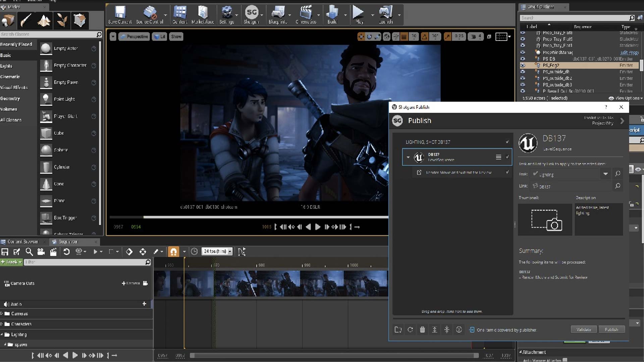644x362 pixels.
Task: Click the Show viewport button
Action: coord(176,37)
